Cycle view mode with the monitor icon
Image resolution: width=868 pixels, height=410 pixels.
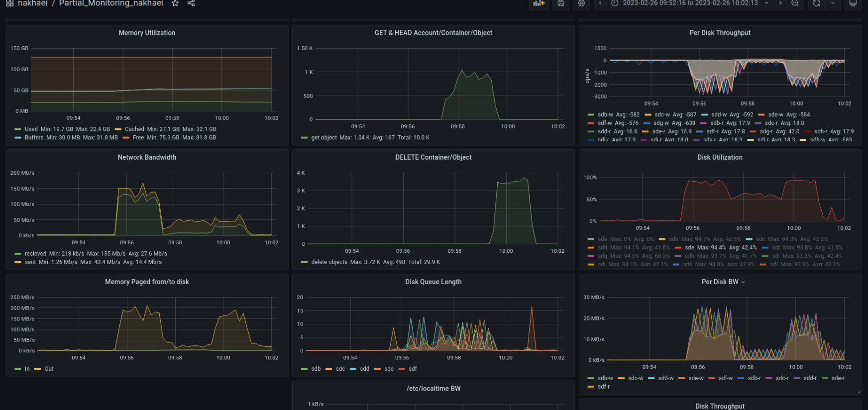(853, 3)
